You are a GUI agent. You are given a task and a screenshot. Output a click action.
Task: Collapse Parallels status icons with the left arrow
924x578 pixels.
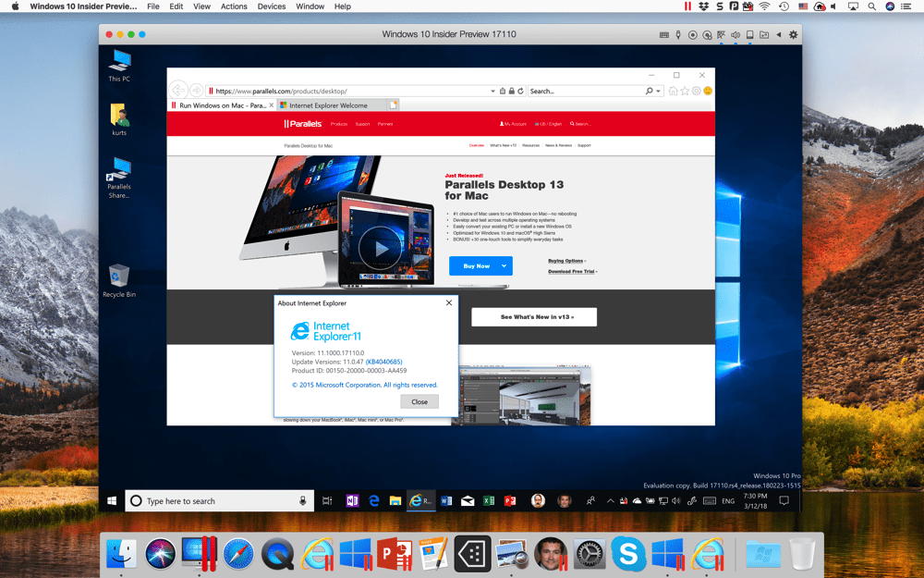tap(778, 35)
